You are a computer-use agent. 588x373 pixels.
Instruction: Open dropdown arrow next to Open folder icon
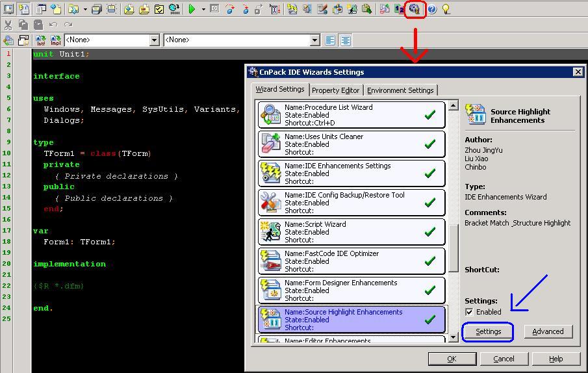tap(85, 9)
